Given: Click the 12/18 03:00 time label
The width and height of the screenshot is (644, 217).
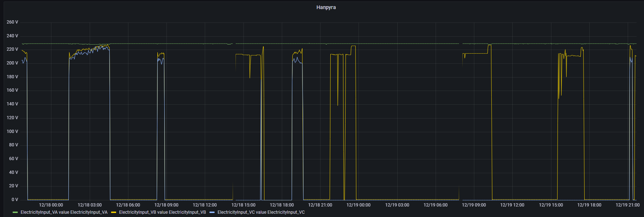Looking at the screenshot, I should coord(90,205).
